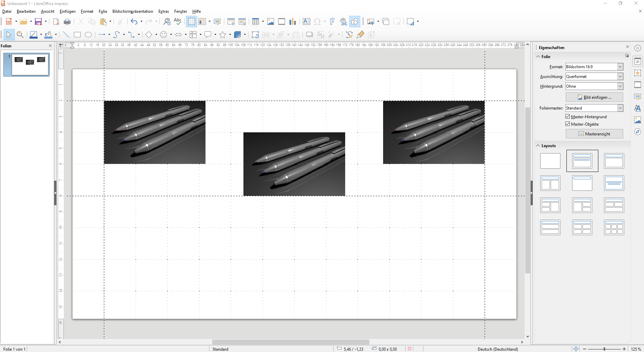The height and width of the screenshot is (352, 644).
Task: Click the Zoom & Pan tool
Action: 20,35
